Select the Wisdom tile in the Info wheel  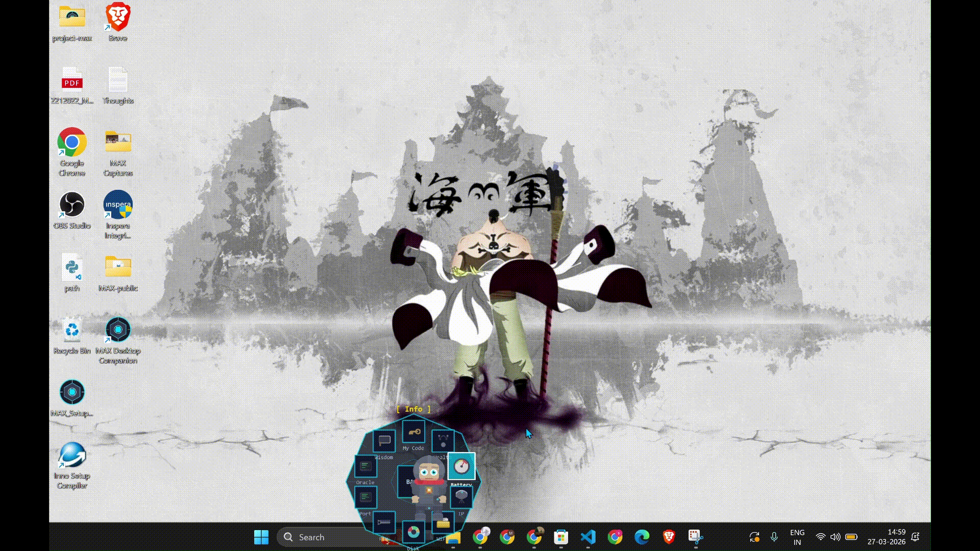[x=384, y=441]
